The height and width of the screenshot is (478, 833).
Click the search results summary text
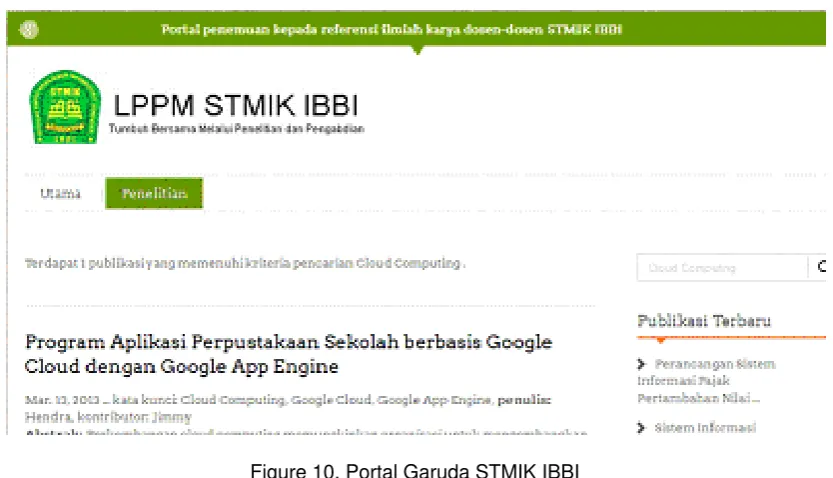245,263
